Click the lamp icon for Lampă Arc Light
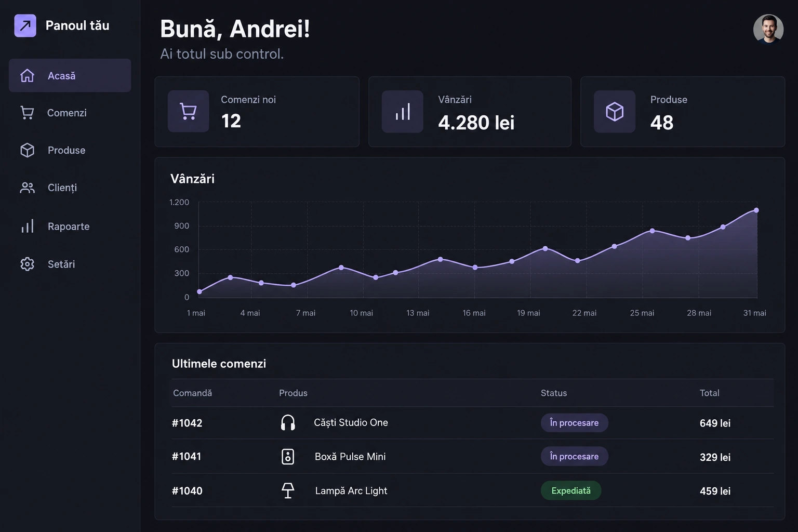This screenshot has height=532, width=798. coord(288,490)
